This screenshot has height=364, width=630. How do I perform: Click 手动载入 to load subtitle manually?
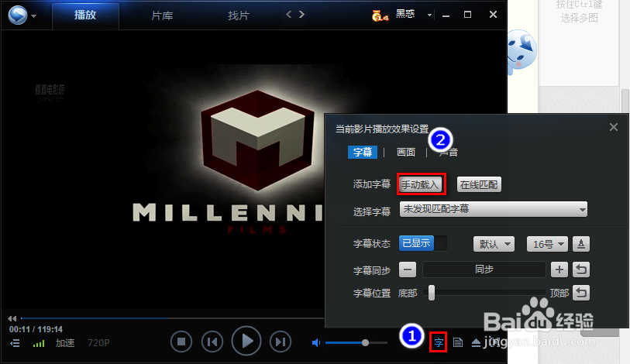coord(421,184)
